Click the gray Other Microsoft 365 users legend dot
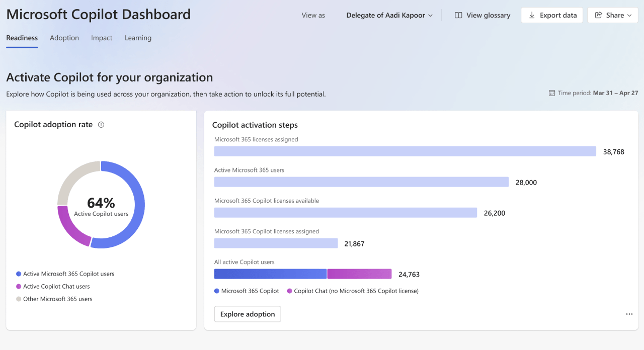 [x=19, y=299]
